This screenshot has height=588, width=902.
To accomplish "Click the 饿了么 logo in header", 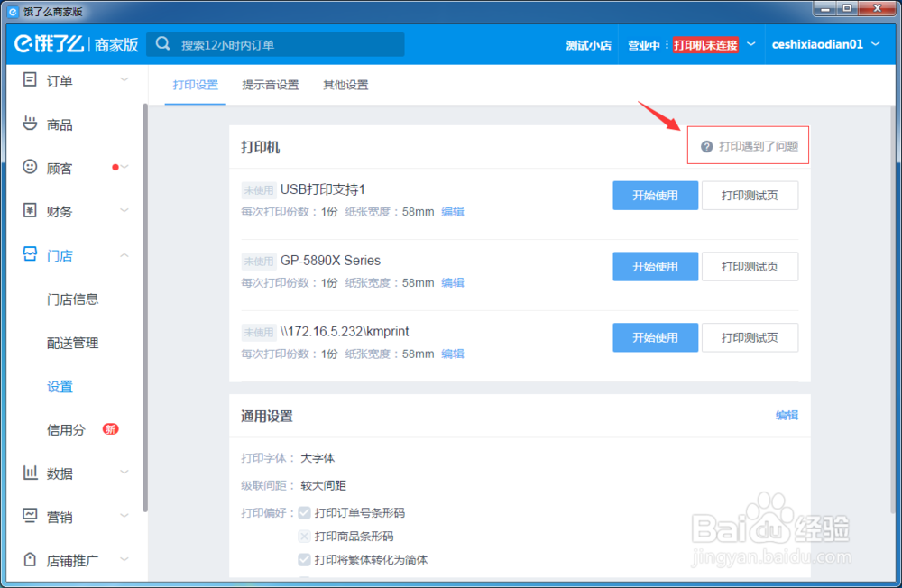I will pos(50,43).
